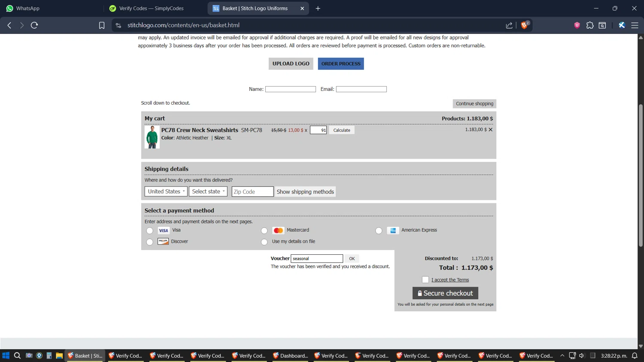This screenshot has width=644, height=362.
Task: Bookmark this page
Action: (x=102, y=25)
